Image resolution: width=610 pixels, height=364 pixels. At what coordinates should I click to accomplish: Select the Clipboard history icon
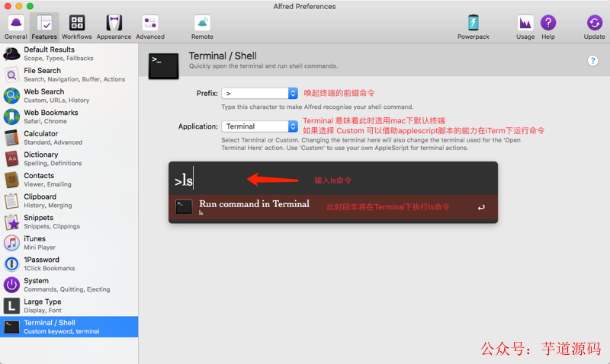[x=11, y=201]
